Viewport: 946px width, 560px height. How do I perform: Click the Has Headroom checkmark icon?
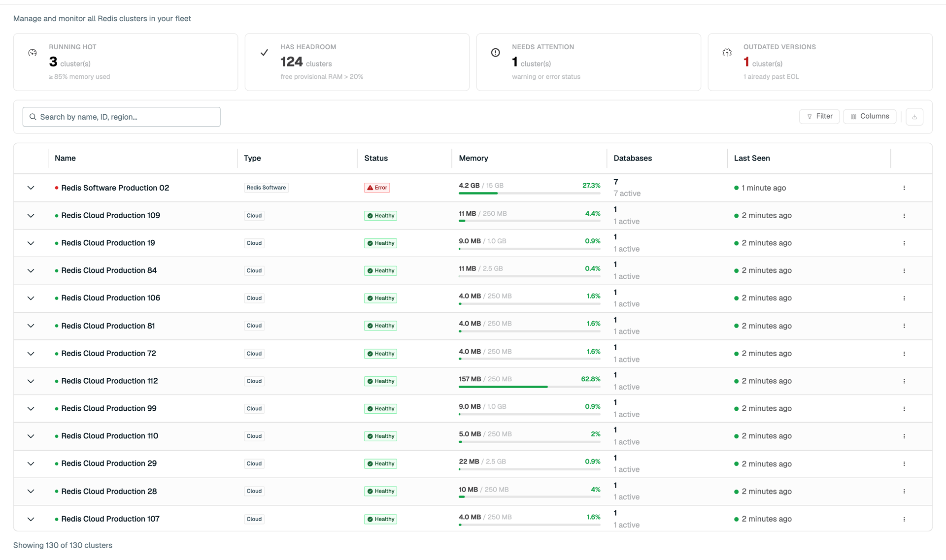pos(264,53)
